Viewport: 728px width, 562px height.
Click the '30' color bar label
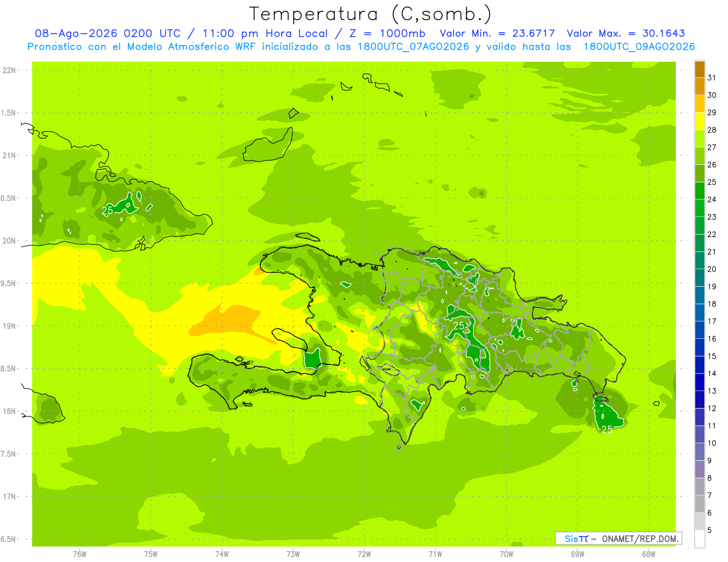(712, 95)
